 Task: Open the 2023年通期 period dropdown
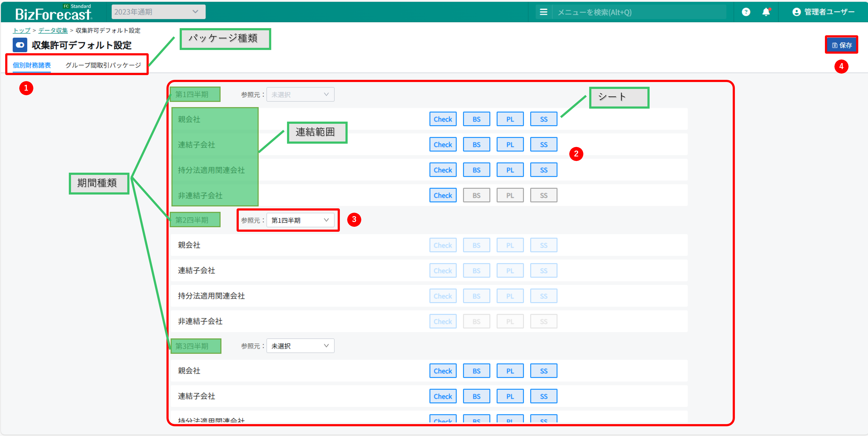pos(158,12)
